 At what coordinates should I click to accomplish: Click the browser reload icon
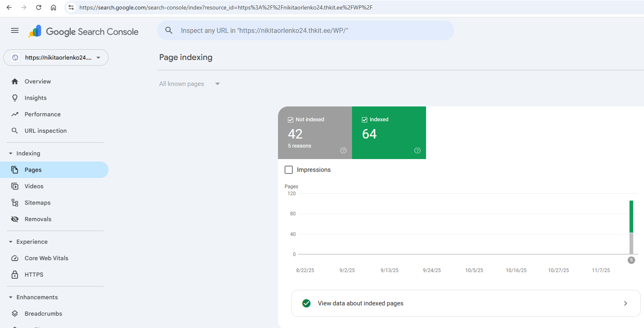(39, 7)
